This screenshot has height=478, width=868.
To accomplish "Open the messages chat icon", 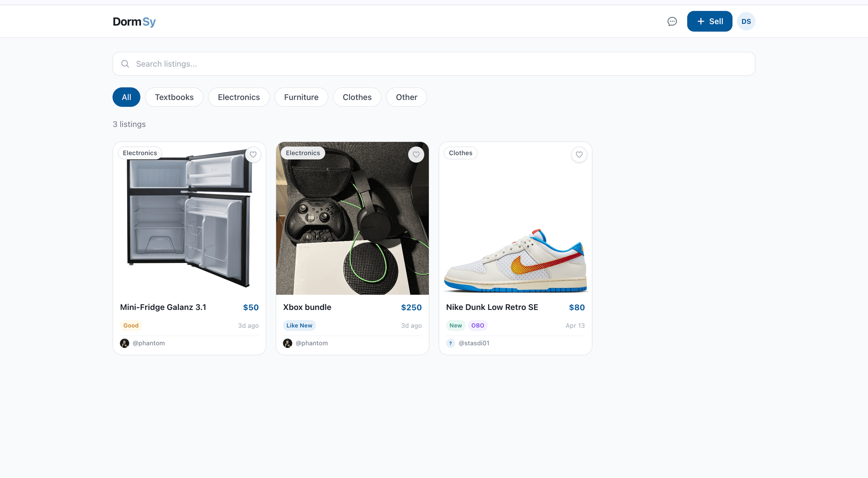I will click(x=672, y=21).
